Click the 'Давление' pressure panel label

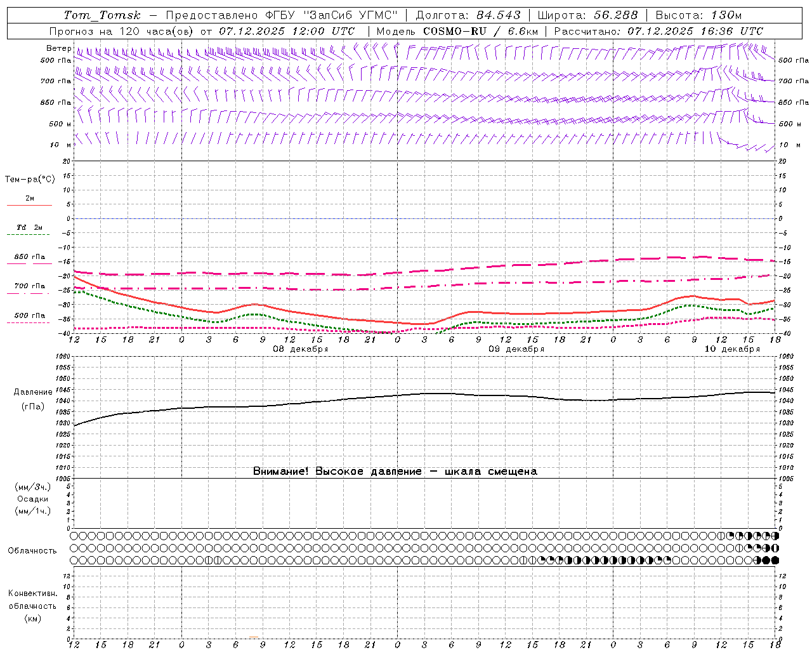click(x=33, y=392)
